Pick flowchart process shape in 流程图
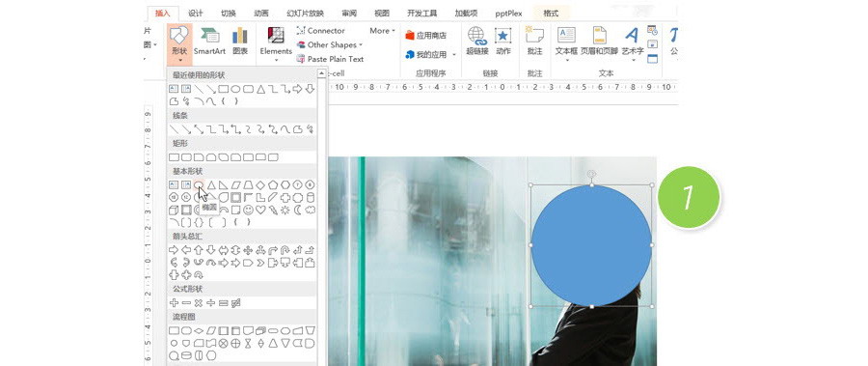Screen dimensions: 868x366 coord(174,330)
